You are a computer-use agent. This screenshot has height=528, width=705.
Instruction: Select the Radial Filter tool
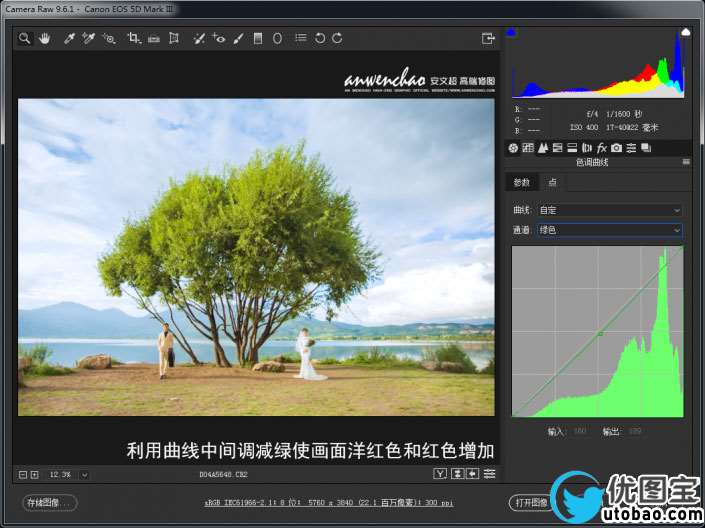click(x=277, y=39)
